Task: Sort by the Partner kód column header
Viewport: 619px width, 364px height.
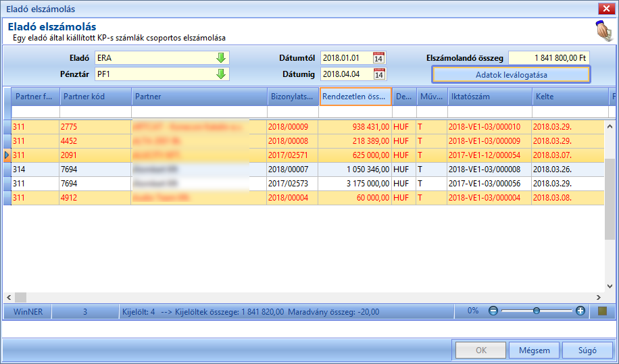Action: coord(95,97)
